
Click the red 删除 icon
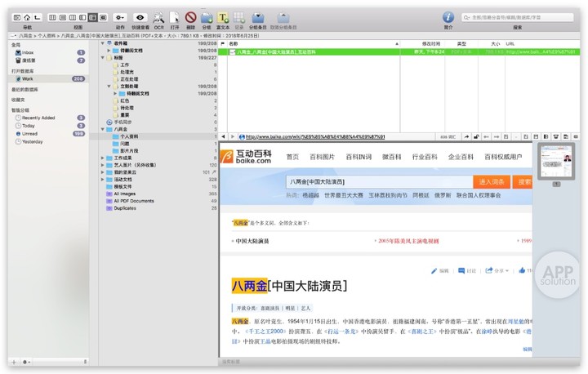click(x=190, y=17)
